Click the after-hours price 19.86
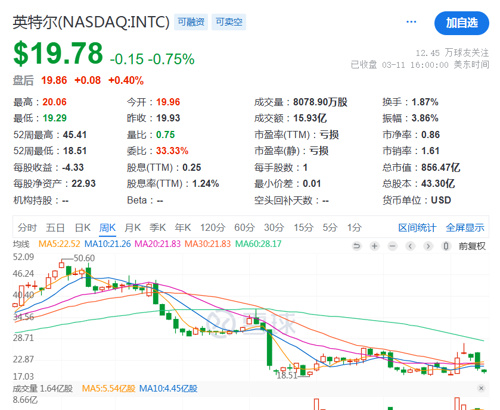Viewport: 500px width, 410px height. pos(54,80)
